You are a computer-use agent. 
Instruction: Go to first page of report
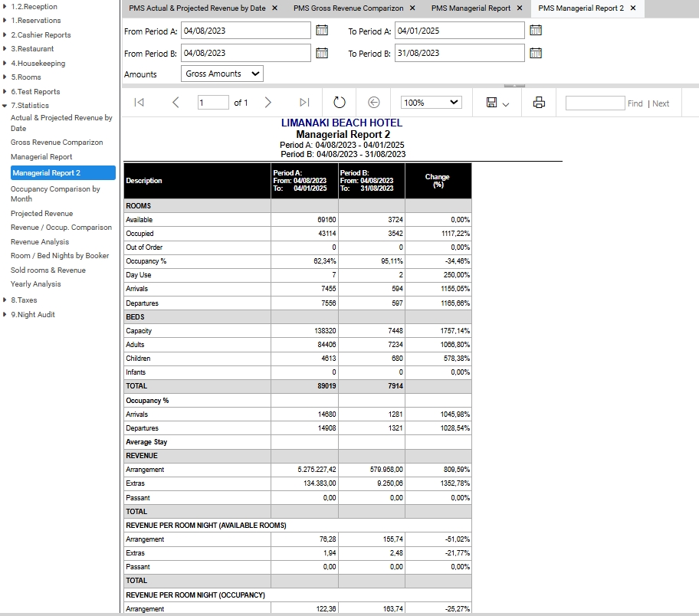click(x=139, y=103)
